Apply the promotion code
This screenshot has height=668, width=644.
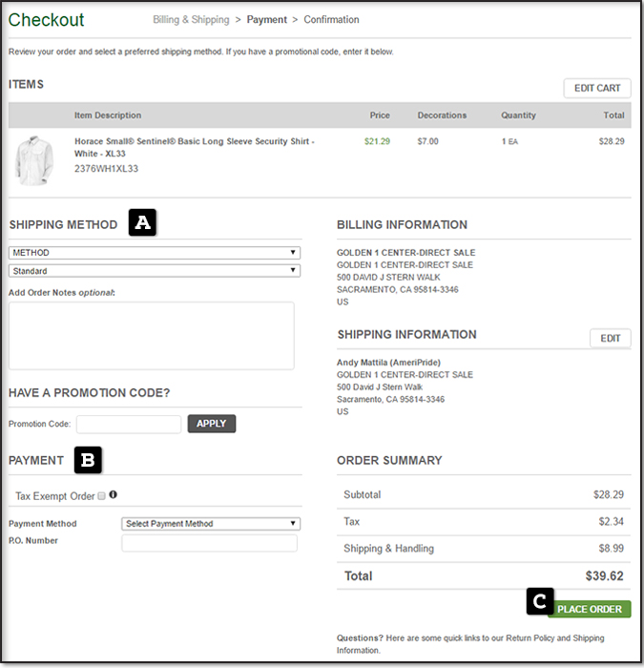(x=211, y=424)
